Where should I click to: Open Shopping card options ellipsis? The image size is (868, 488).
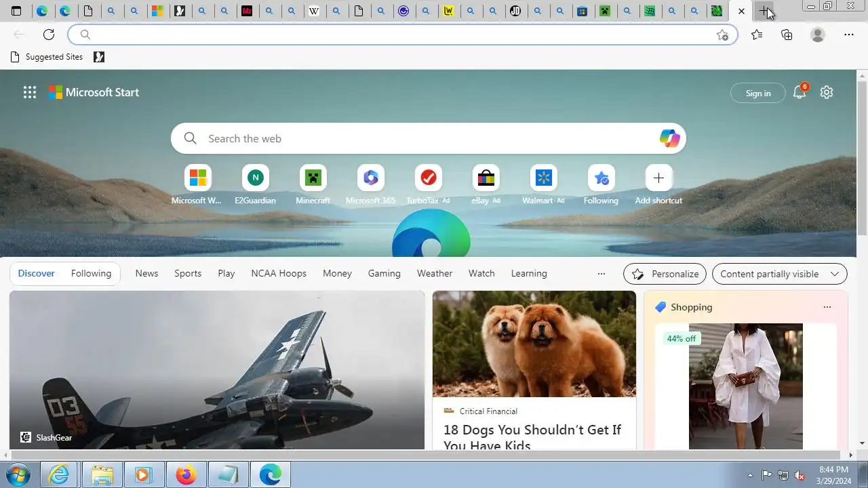pos(827,307)
